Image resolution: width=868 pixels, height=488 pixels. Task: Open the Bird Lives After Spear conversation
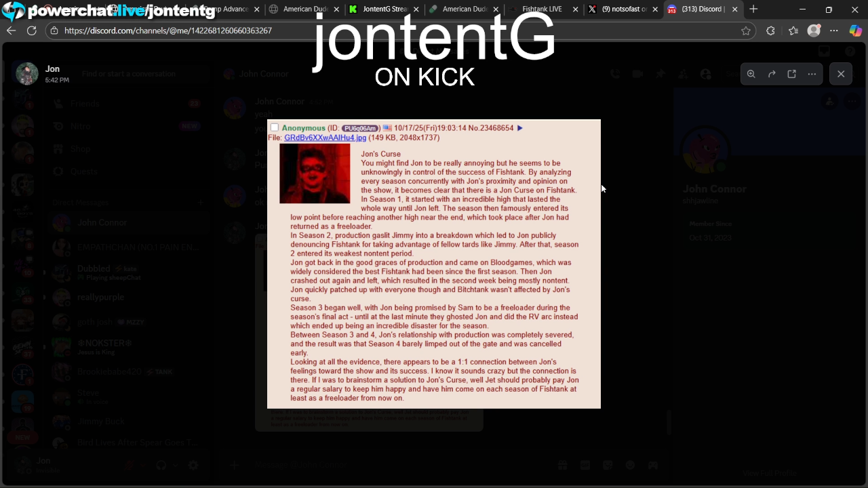[128, 443]
